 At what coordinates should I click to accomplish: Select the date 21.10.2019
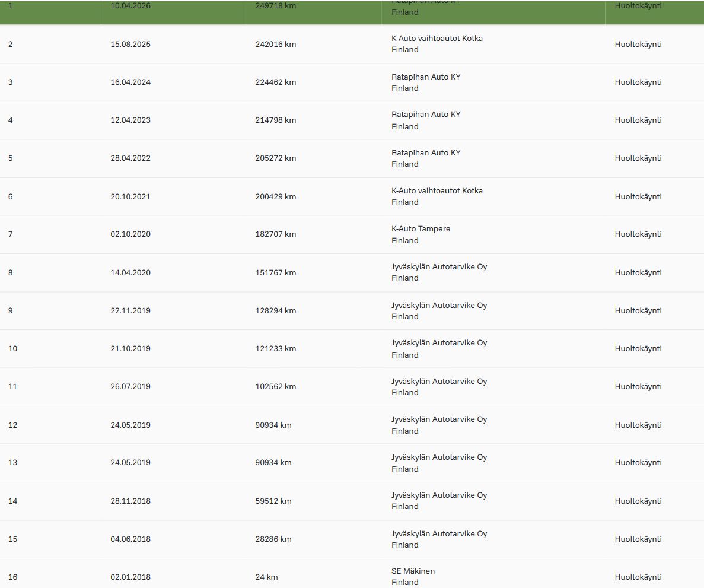(130, 348)
